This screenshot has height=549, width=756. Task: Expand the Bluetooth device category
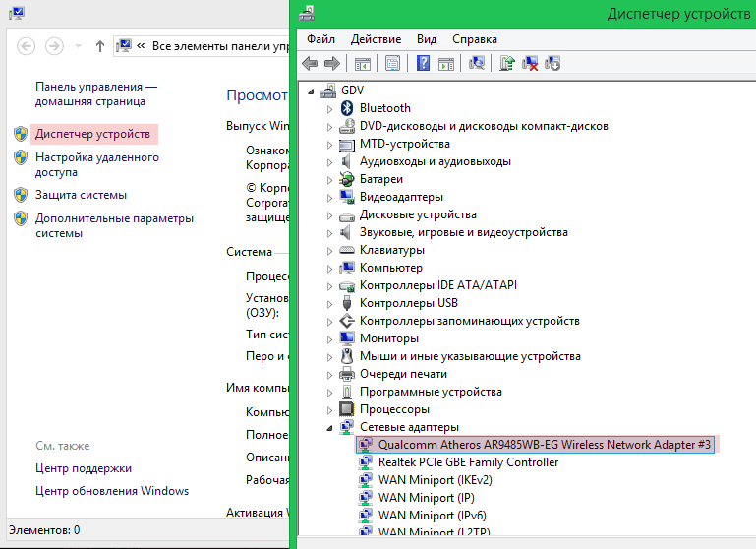click(x=330, y=108)
